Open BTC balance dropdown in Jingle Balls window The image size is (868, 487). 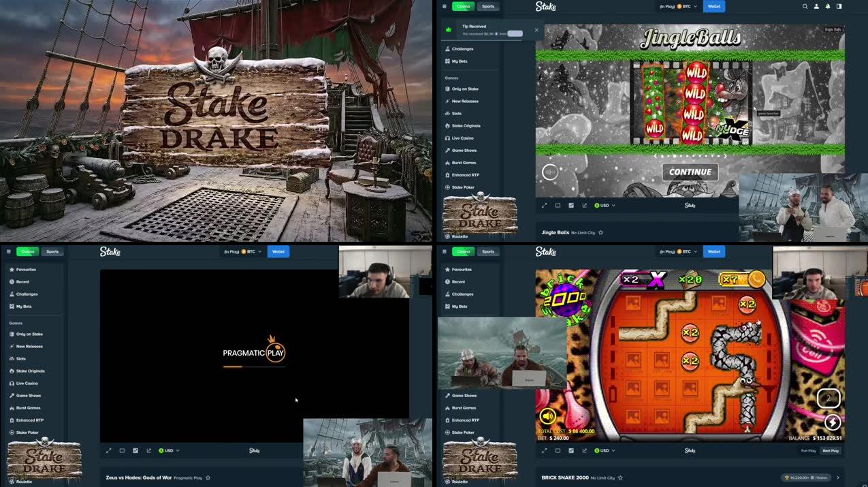coord(678,6)
